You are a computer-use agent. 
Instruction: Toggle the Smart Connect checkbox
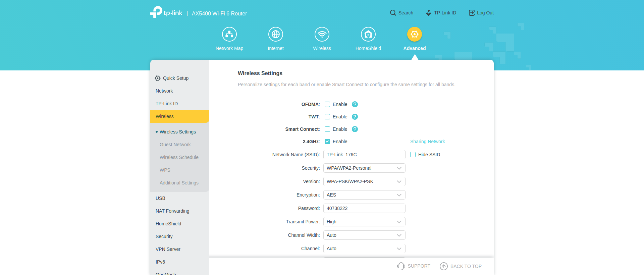click(327, 129)
